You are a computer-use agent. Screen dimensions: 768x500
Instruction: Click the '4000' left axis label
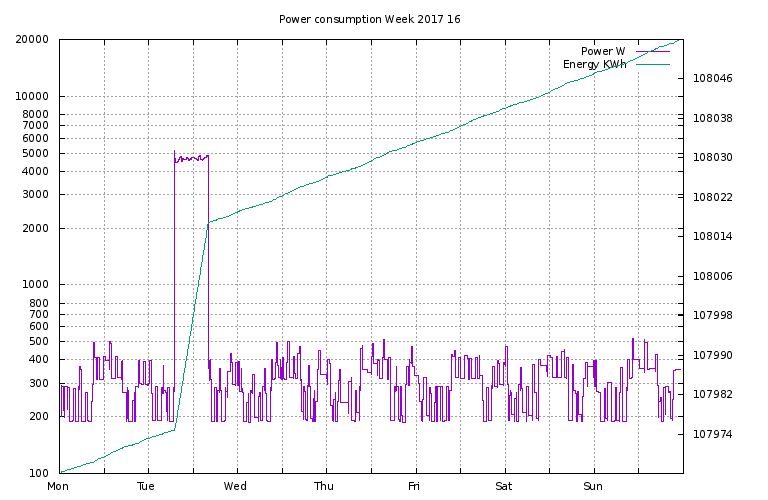pyautogui.click(x=35, y=171)
